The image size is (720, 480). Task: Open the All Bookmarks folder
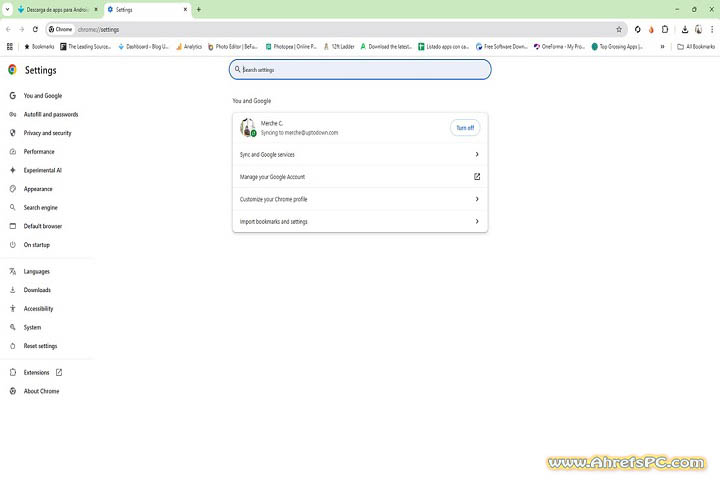click(x=696, y=46)
